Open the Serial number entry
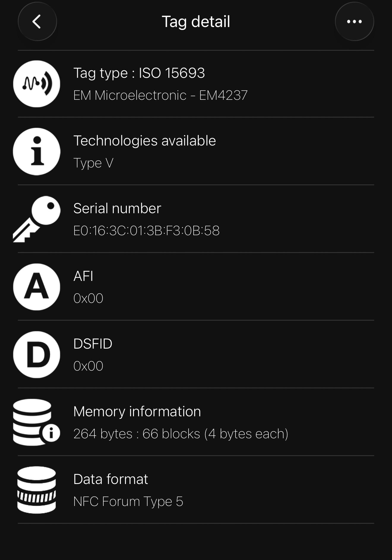Viewport: 392px width, 560px height. (x=196, y=219)
